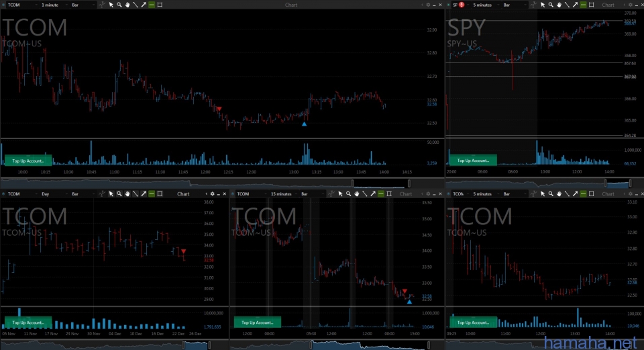Image resolution: width=644 pixels, height=350 pixels.
Task: Open Bar chart type dropdown in TCOM Day chart
Action: [83, 193]
